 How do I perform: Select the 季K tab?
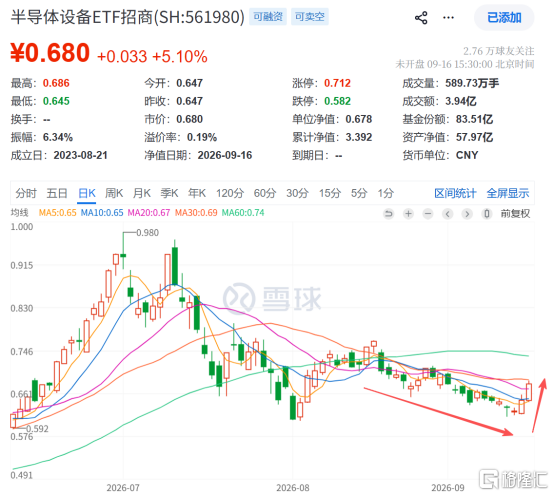[x=169, y=193]
